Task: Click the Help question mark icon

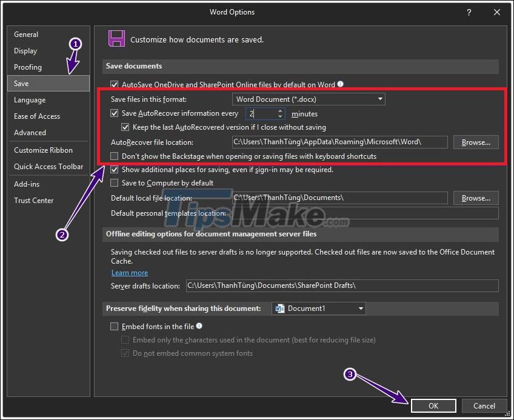Action: click(x=469, y=12)
